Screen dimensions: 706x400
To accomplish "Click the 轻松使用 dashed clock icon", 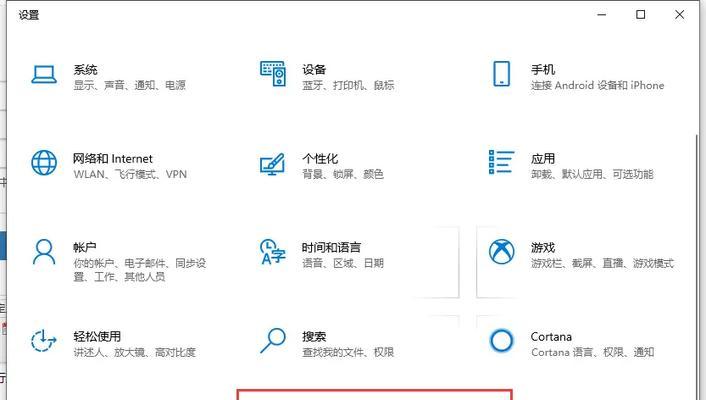I will coord(44,341).
